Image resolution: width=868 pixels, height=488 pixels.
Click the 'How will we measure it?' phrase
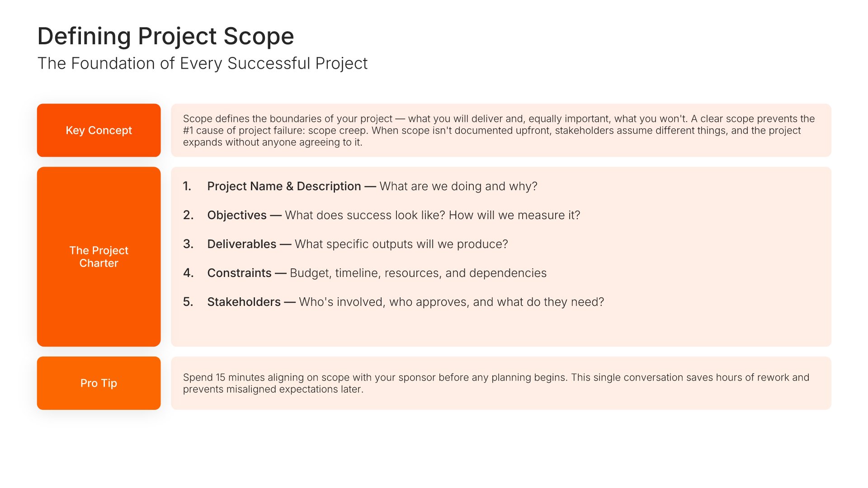[514, 215]
